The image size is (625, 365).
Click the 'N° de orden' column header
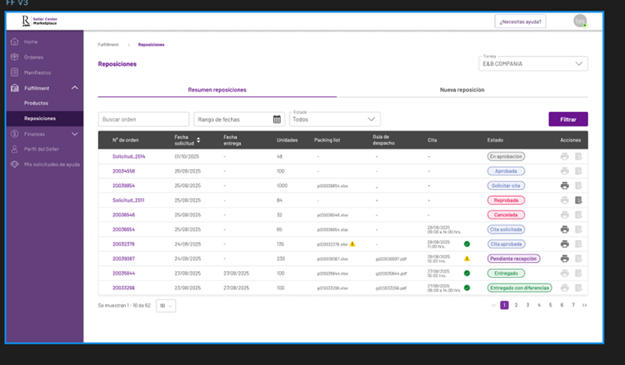[125, 140]
